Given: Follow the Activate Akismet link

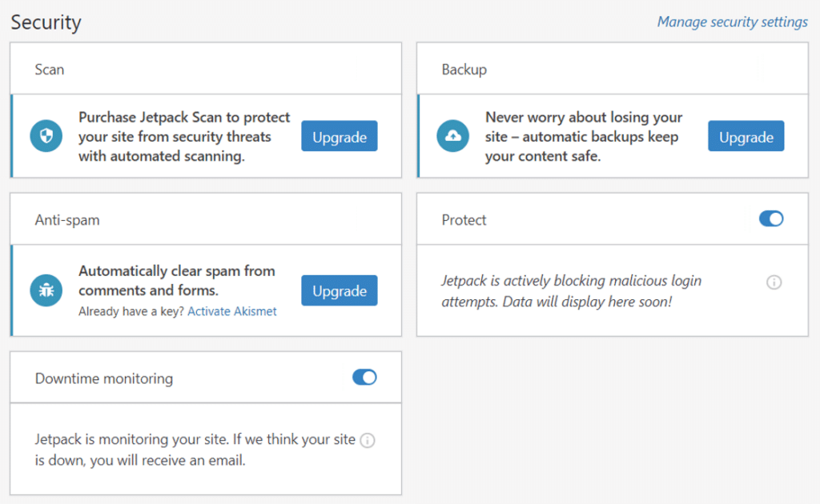Looking at the screenshot, I should 231,311.
